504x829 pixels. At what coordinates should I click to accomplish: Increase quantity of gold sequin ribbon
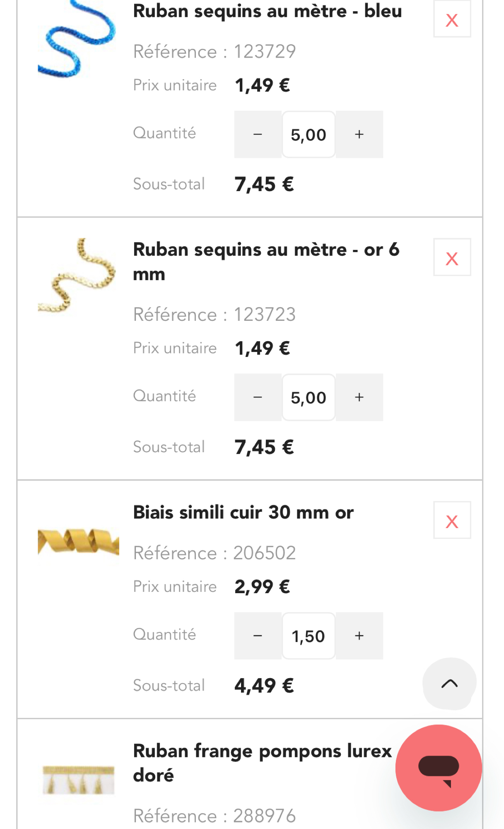[359, 397]
